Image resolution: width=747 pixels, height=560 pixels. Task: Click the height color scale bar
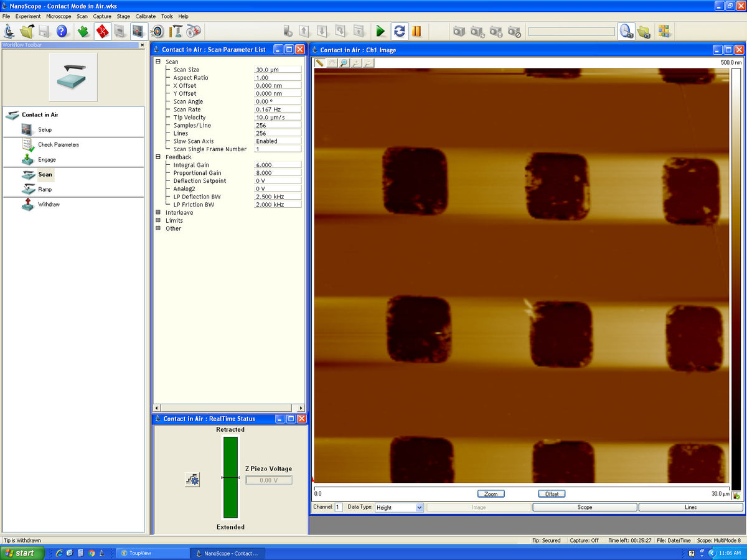pyautogui.click(x=736, y=278)
